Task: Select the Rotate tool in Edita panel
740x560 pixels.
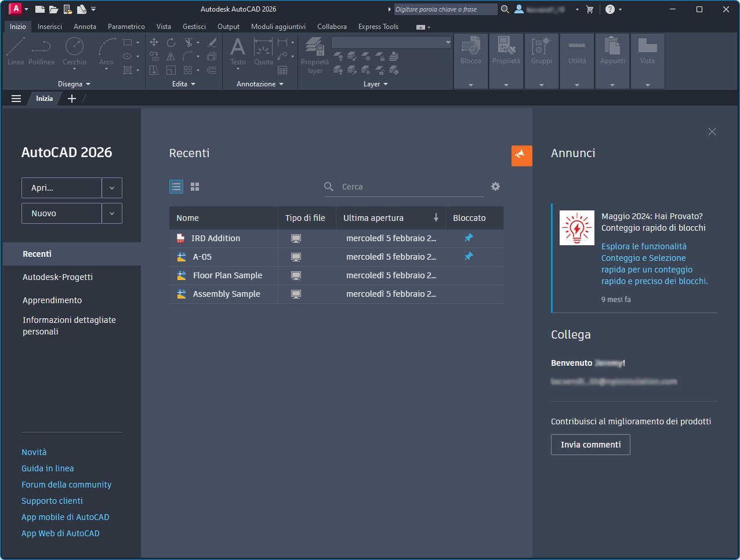Action: pyautogui.click(x=171, y=42)
